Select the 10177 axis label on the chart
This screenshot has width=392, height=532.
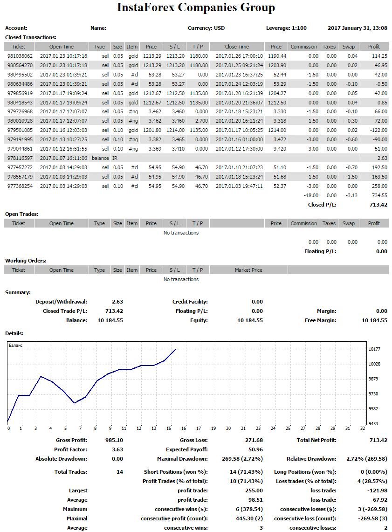click(x=374, y=349)
